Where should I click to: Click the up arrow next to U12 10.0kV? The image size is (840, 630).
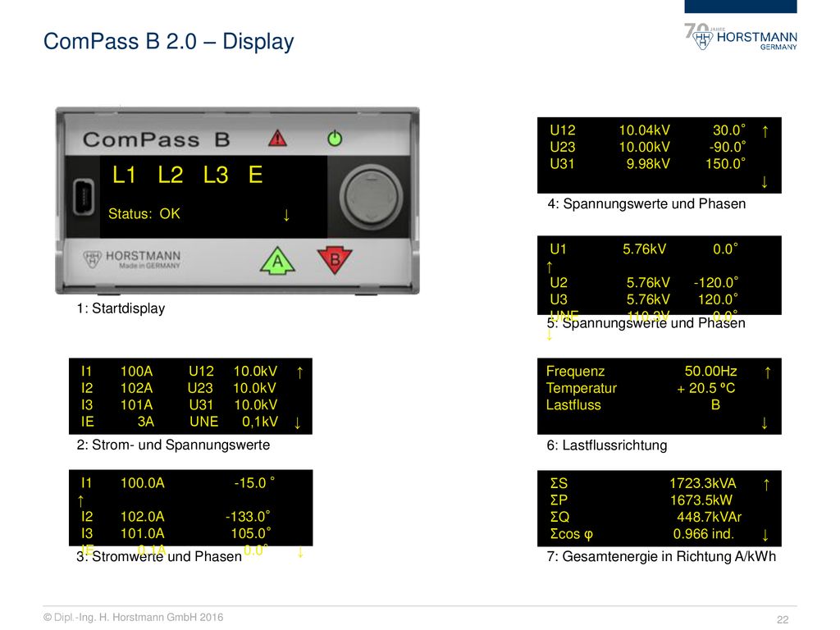pyautogui.click(x=300, y=372)
